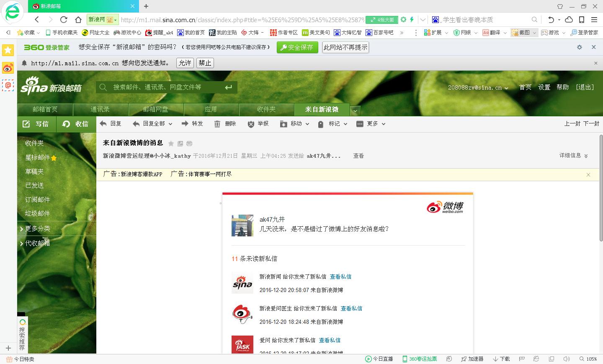Click the 爱问 iAsk sender avatar
603x364 pixels.
pyautogui.click(x=242, y=345)
